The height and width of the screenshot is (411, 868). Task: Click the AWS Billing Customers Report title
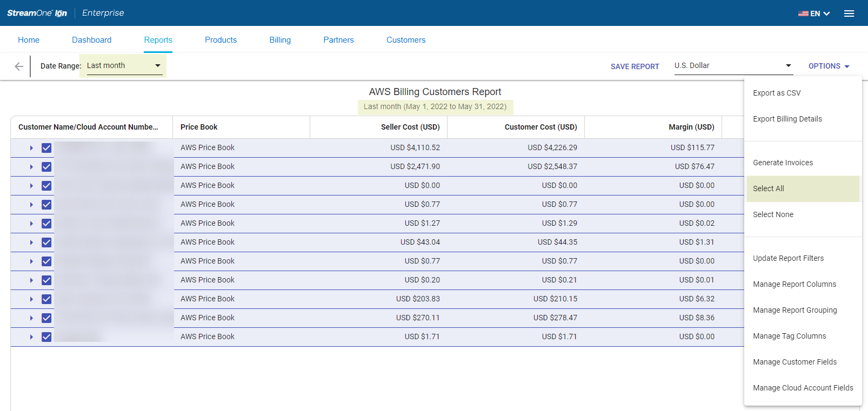pos(435,92)
